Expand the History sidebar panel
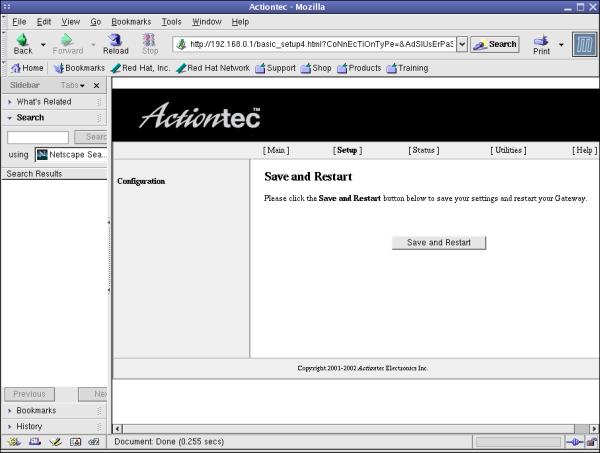 click(x=54, y=426)
